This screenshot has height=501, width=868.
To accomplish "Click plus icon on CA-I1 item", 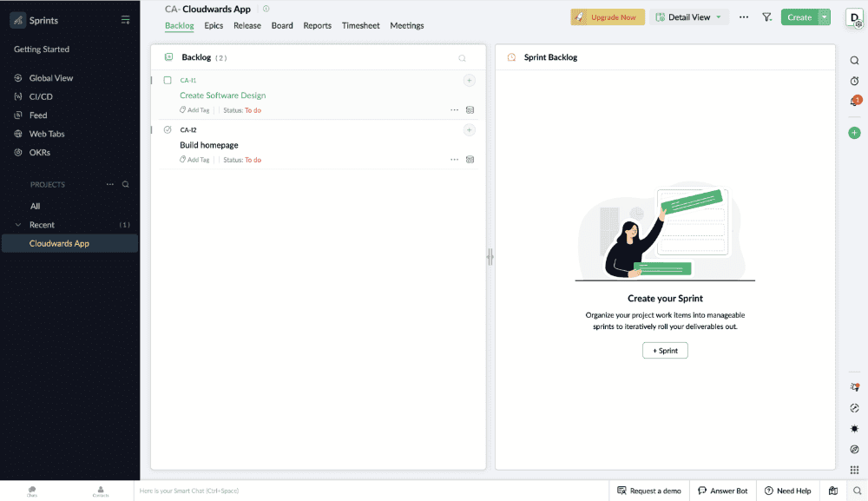I will 469,81.
